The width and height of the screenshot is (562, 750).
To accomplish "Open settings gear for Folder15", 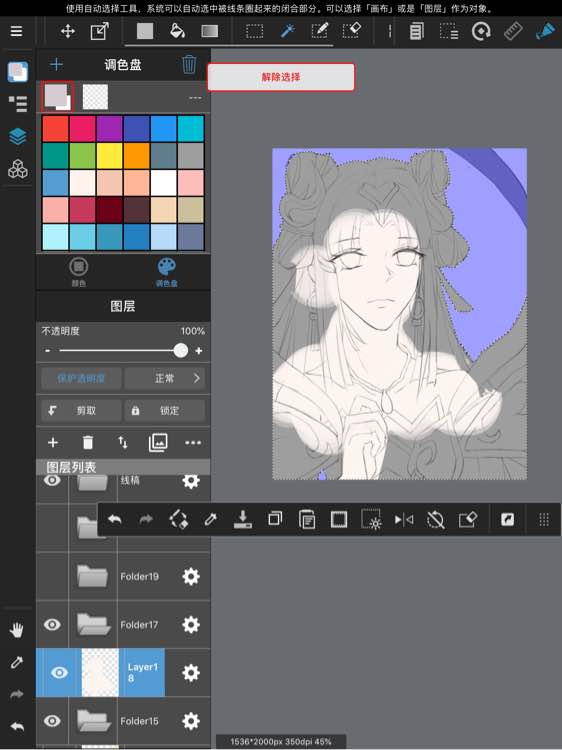I will [191, 721].
